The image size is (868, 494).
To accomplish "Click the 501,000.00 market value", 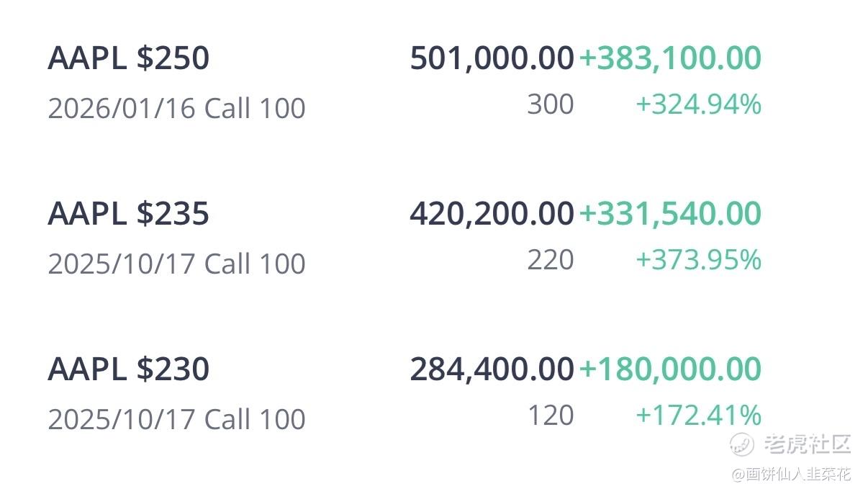I will point(492,58).
